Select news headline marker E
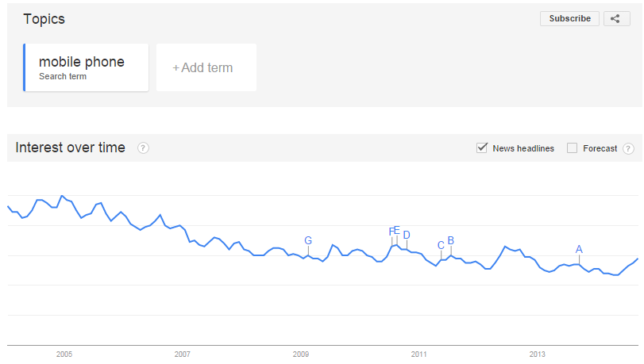The height and width of the screenshot is (364, 644). 397,230
